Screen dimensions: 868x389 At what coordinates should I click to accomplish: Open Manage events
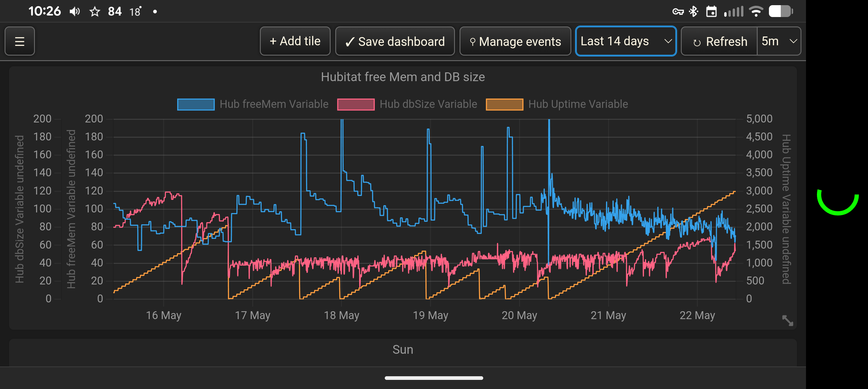pyautogui.click(x=515, y=41)
